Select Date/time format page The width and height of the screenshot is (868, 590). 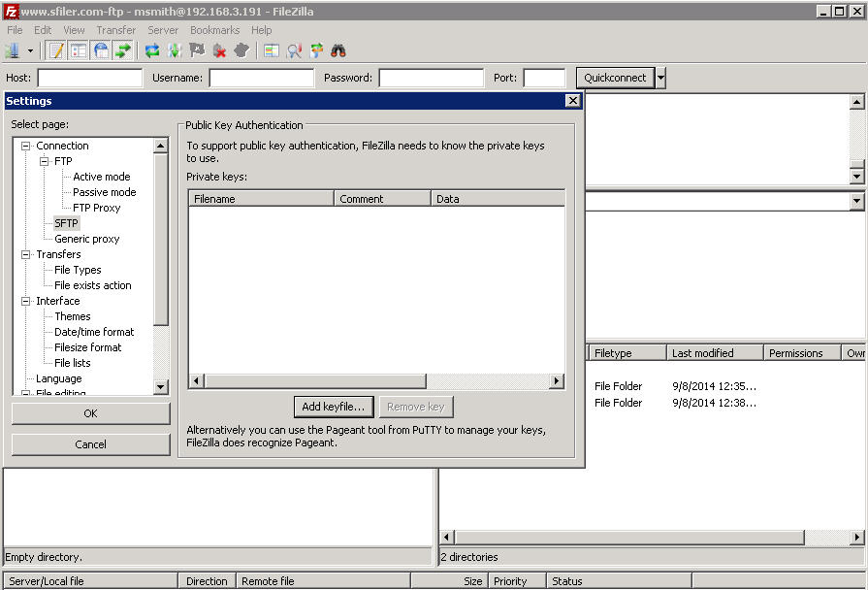94,332
